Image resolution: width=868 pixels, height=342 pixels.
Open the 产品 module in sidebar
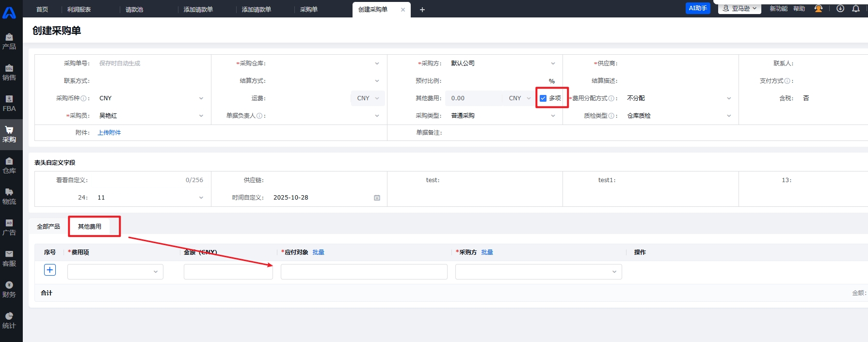9,41
